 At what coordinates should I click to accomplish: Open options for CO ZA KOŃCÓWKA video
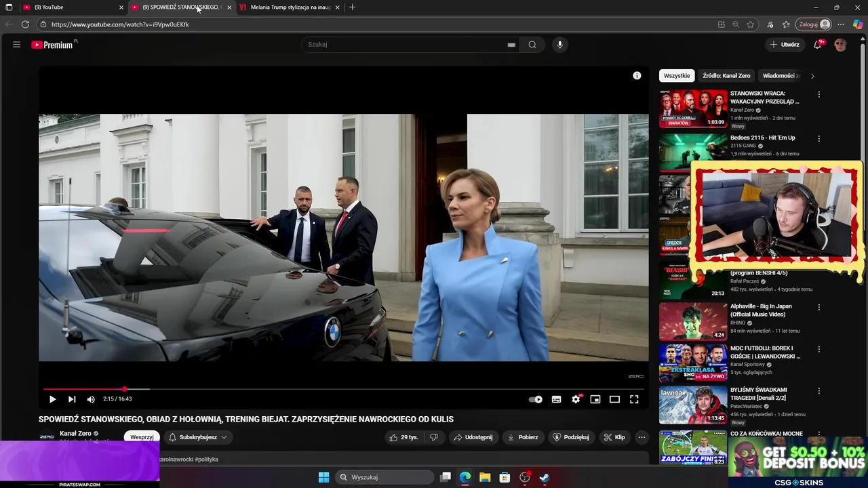[819, 434]
